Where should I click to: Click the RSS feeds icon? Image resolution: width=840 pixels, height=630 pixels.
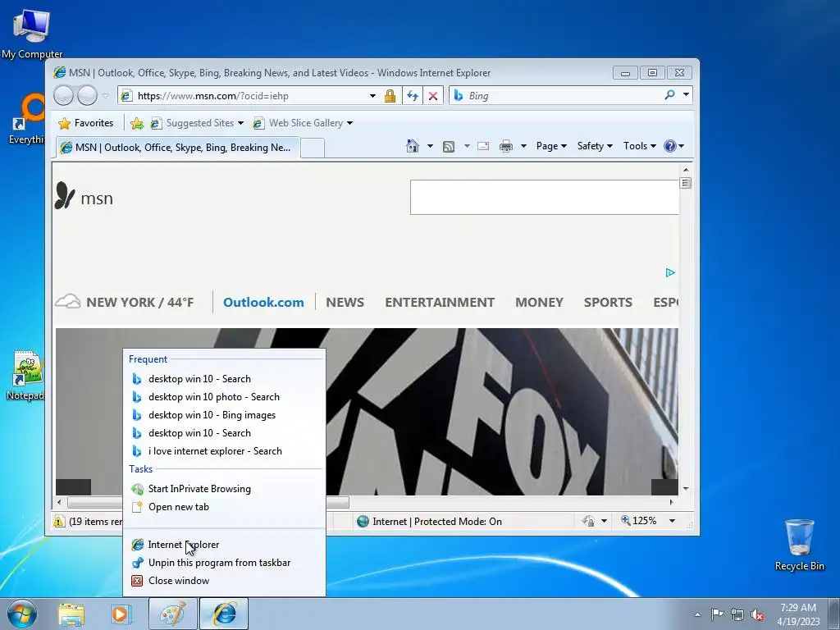[x=449, y=146]
